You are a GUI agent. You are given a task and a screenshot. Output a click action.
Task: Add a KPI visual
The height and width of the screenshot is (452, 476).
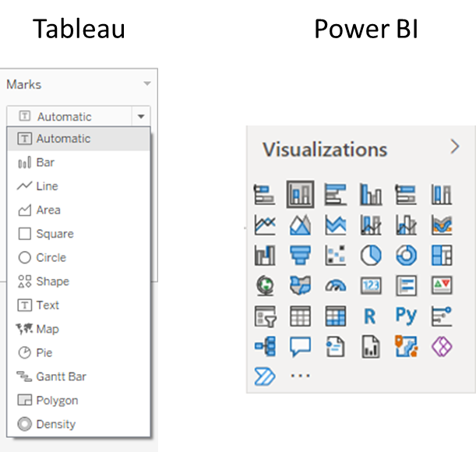[442, 285]
